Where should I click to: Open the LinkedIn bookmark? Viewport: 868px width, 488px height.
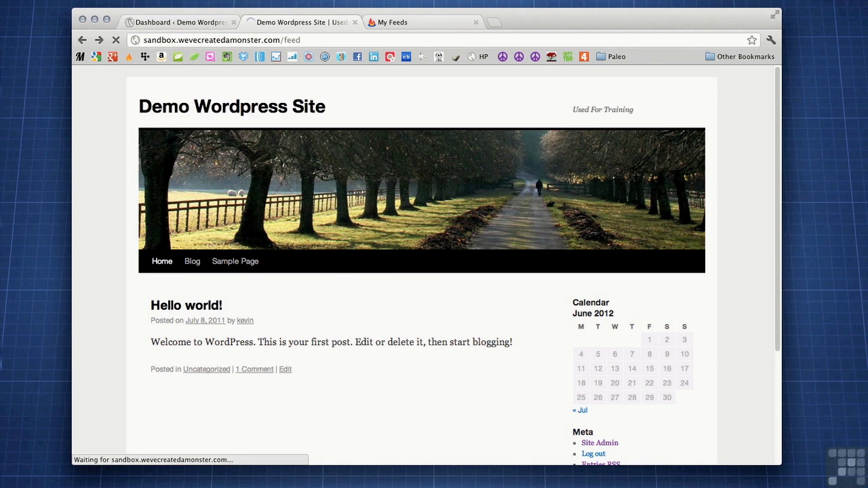(x=374, y=57)
